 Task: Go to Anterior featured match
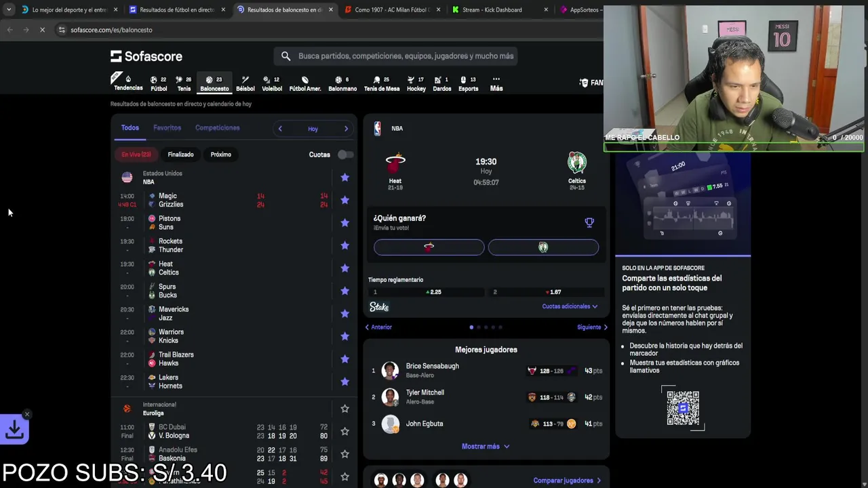pos(378,327)
